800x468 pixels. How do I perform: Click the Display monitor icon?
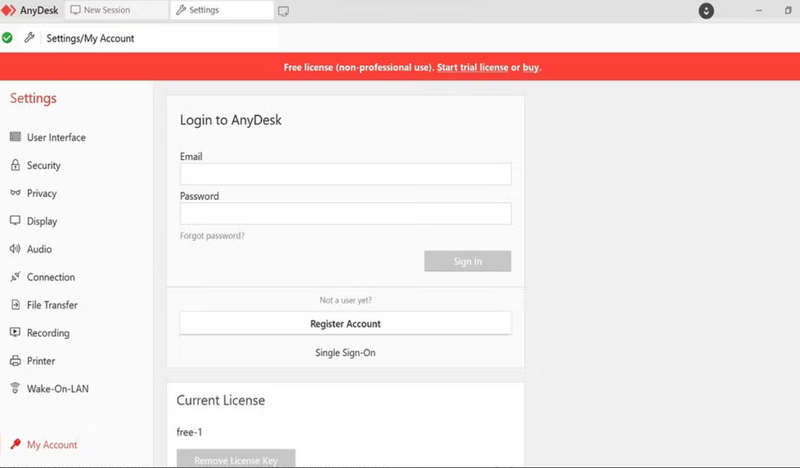click(15, 220)
